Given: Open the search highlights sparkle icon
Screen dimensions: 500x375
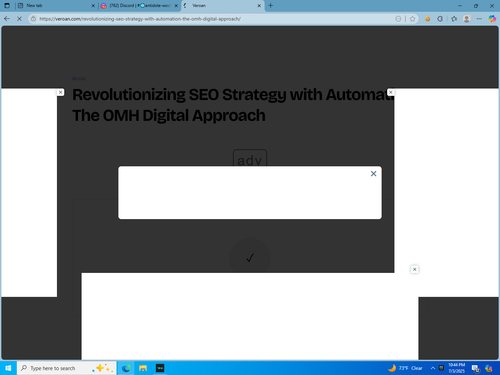Looking at the screenshot, I should 102,368.
